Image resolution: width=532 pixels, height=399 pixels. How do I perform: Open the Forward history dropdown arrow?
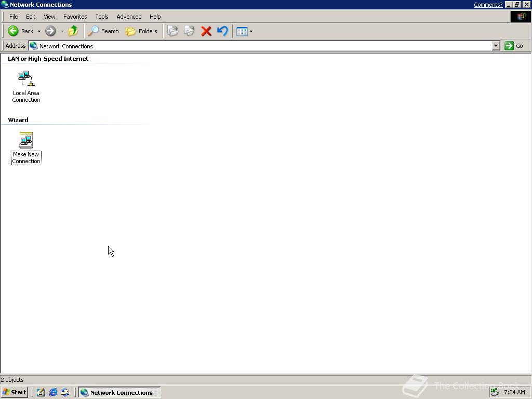click(x=62, y=32)
